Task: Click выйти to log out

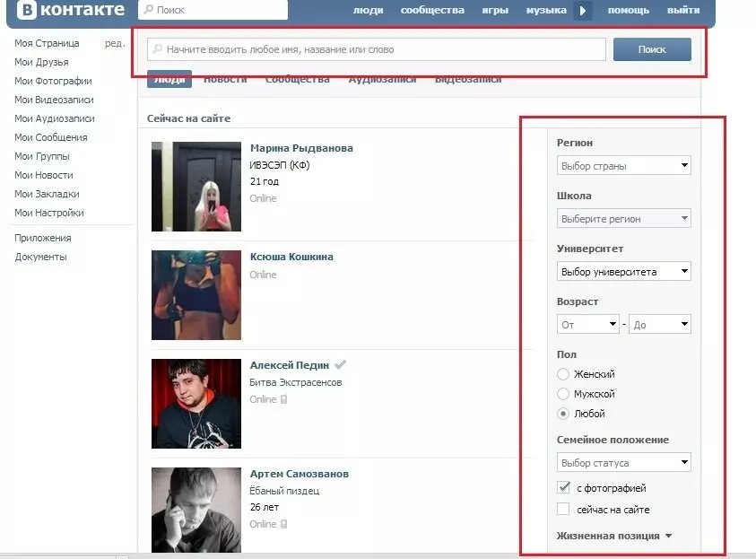Action: click(683, 10)
